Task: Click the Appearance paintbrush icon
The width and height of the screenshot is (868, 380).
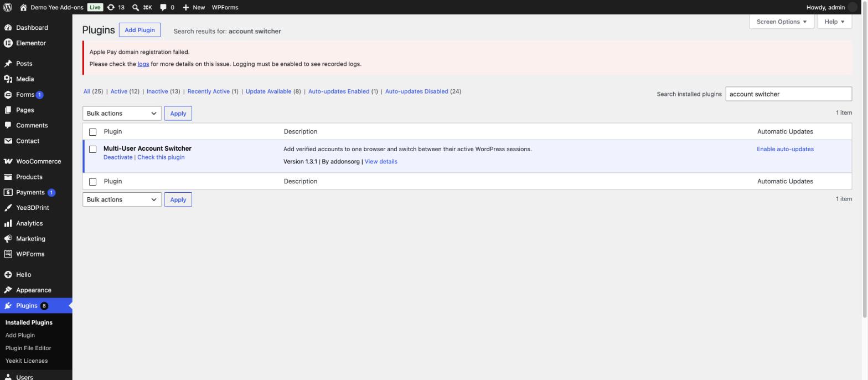Action: click(x=8, y=290)
